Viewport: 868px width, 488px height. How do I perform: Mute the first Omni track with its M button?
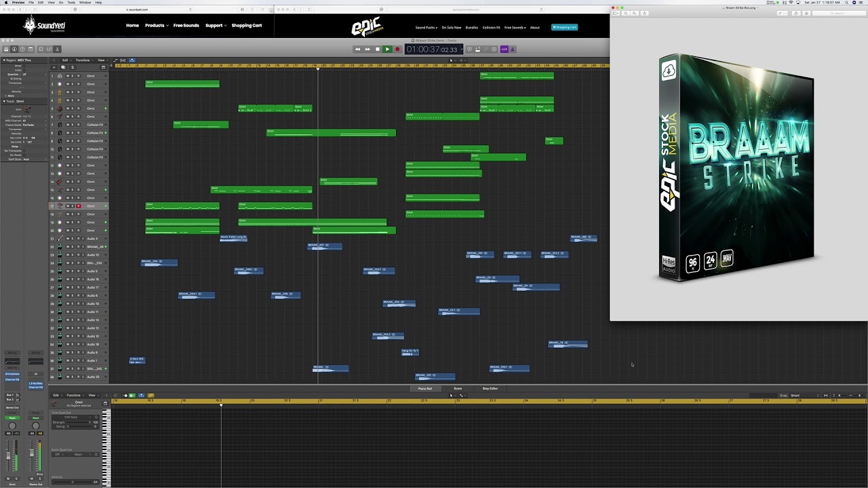68,75
